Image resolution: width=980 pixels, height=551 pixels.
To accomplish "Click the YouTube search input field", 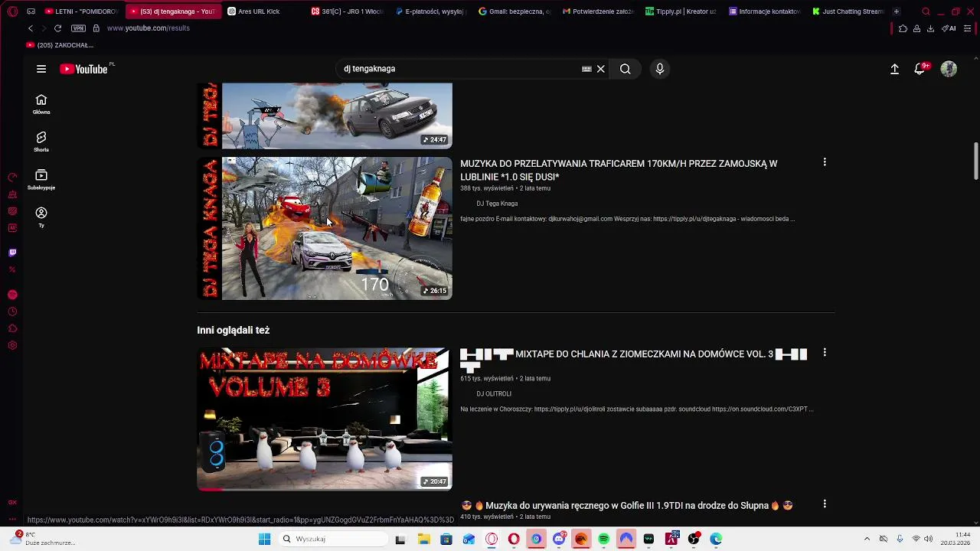I will pos(459,69).
